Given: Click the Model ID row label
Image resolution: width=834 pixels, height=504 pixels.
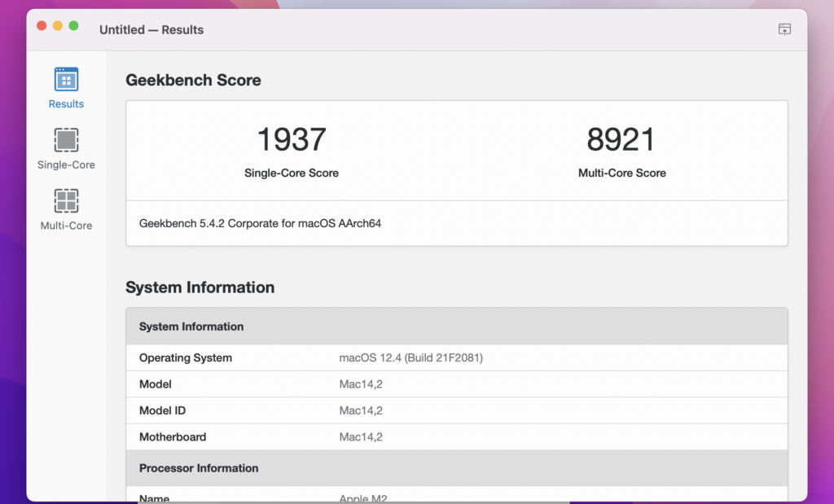Looking at the screenshot, I should tap(162, 410).
